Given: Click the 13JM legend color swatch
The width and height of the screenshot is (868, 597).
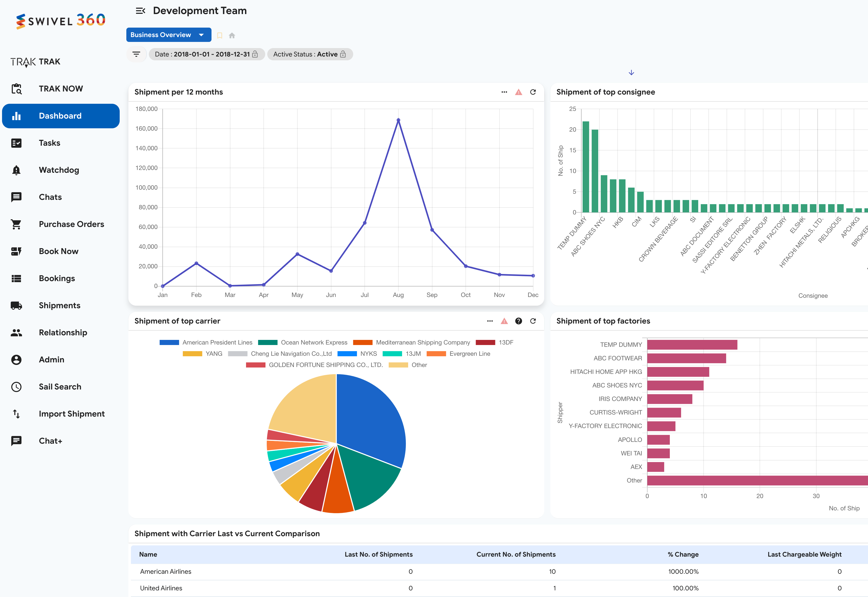Looking at the screenshot, I should [392, 354].
